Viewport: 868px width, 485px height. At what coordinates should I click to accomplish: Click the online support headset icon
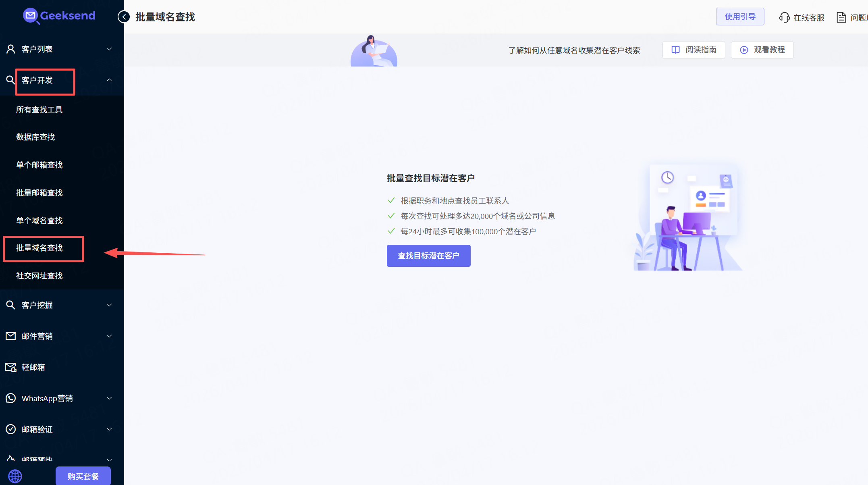click(784, 17)
